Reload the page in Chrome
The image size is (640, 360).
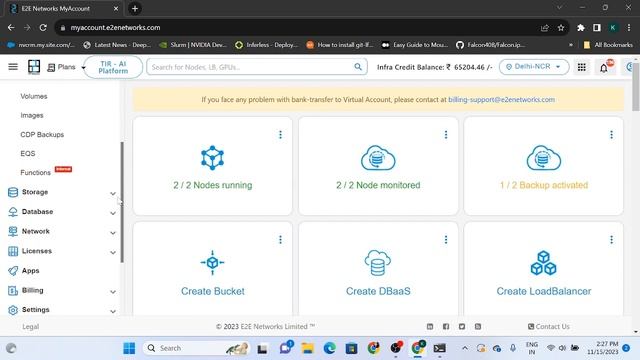click(x=43, y=28)
